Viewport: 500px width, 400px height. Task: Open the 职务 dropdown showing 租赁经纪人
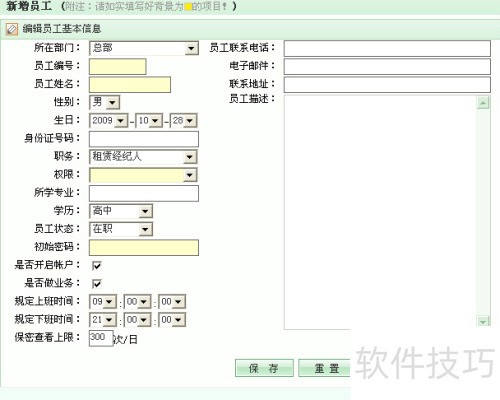tap(143, 157)
